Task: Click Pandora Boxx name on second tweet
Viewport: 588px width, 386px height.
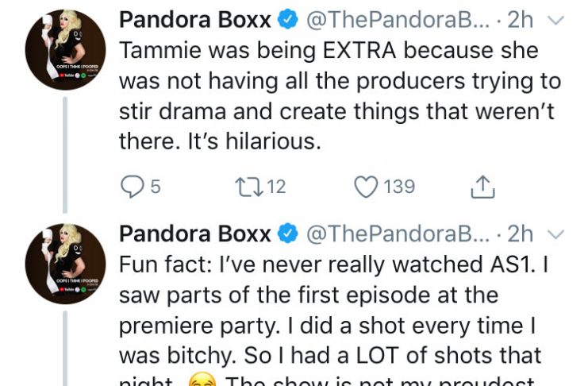Action: click(x=195, y=234)
